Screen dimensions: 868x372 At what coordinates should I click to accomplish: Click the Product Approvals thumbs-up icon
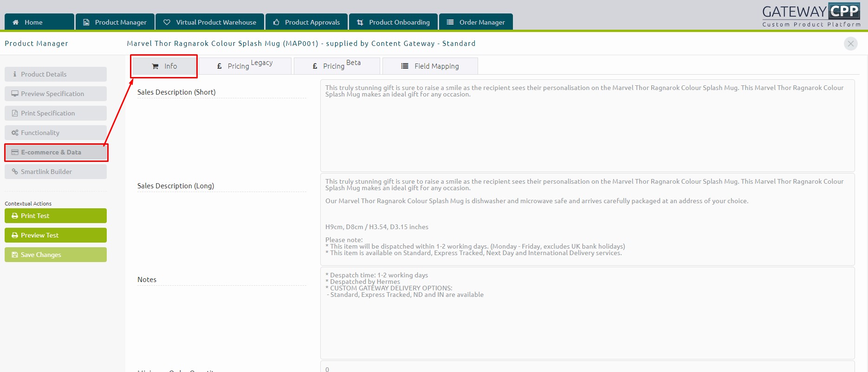(x=276, y=22)
